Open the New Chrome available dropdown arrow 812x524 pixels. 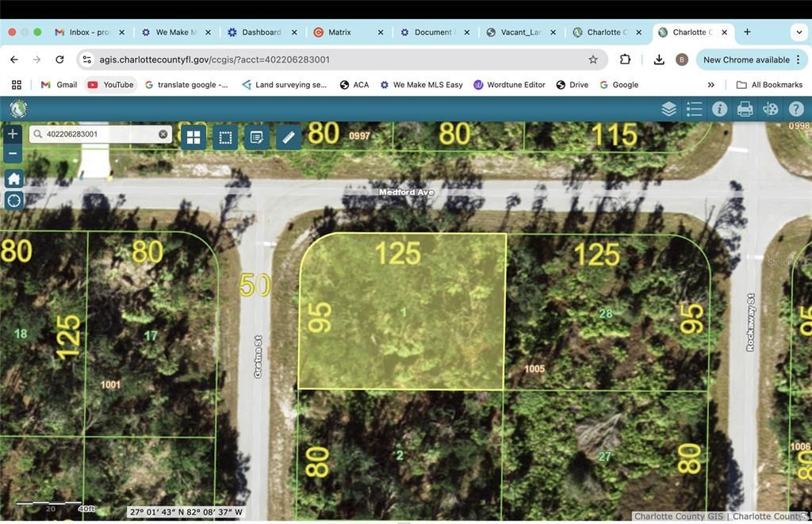(797, 59)
